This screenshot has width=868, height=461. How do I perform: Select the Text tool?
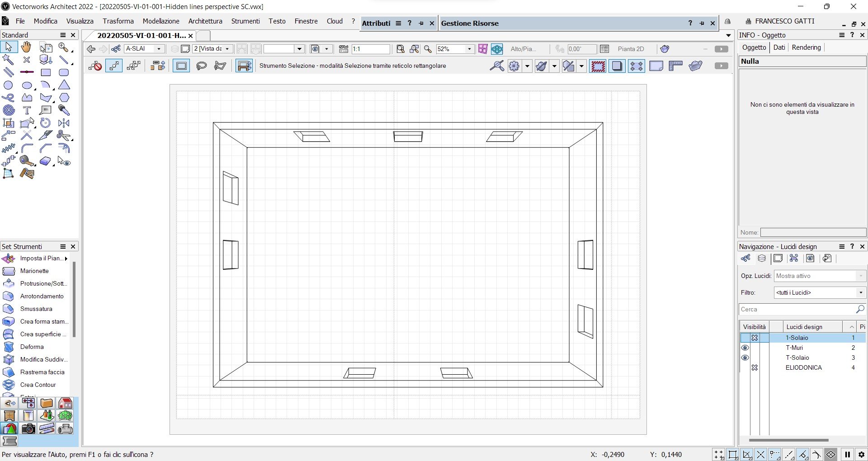27,110
